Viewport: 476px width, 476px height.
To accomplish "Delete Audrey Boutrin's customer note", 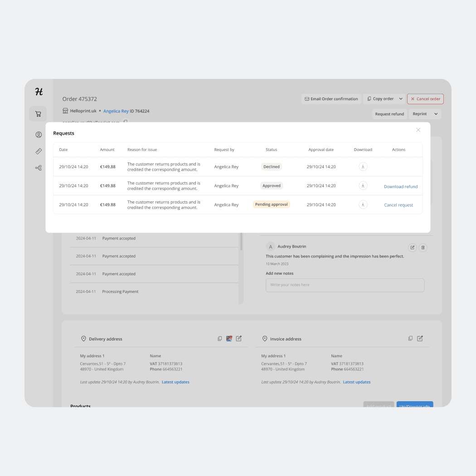I will [x=423, y=248].
